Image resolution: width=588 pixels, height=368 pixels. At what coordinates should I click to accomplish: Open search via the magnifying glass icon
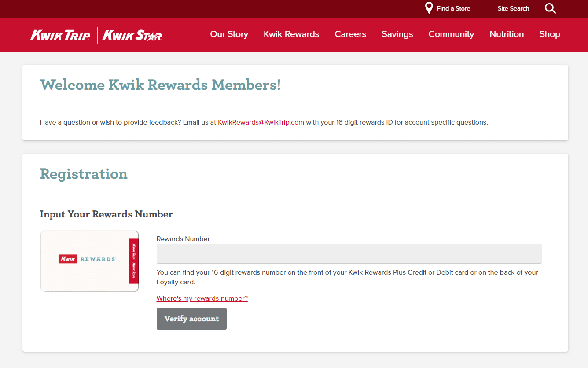[x=550, y=8]
